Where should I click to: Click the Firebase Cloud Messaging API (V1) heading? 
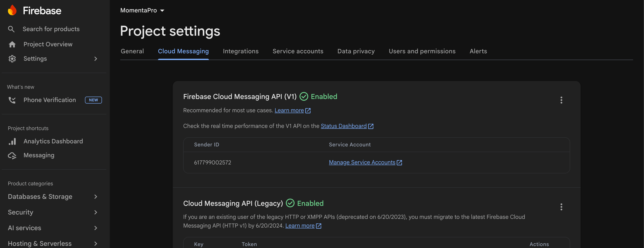tap(240, 97)
